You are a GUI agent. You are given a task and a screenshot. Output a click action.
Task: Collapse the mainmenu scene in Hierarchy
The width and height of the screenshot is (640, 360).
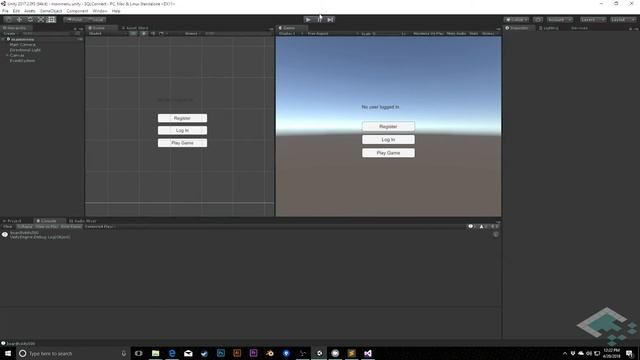pyautogui.click(x=4, y=39)
